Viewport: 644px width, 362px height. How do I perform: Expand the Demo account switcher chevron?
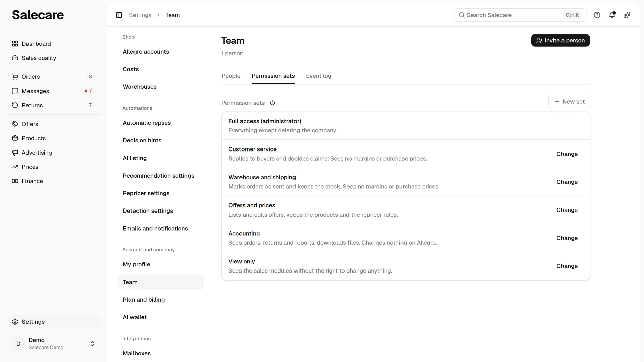click(x=92, y=344)
